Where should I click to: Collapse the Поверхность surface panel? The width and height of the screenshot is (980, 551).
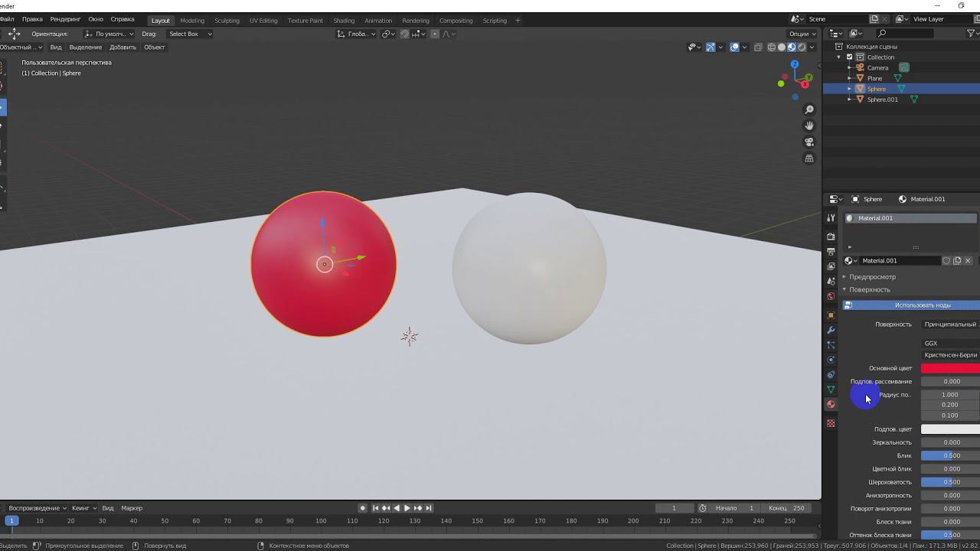point(869,290)
